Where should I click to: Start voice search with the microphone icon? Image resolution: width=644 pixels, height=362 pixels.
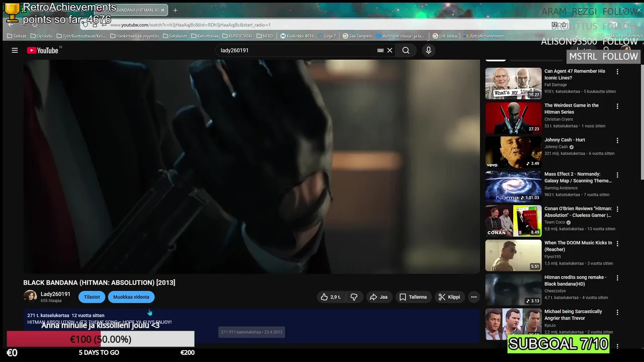[x=429, y=50]
